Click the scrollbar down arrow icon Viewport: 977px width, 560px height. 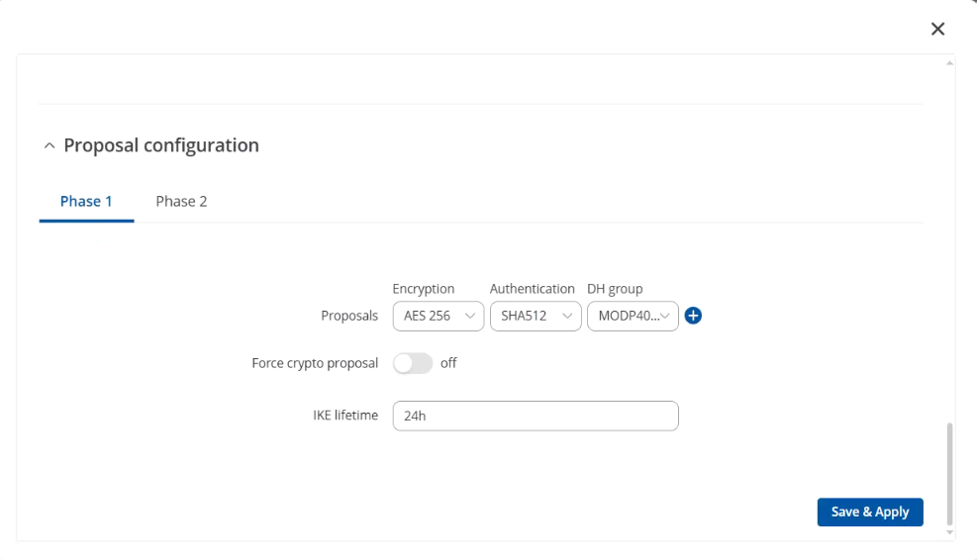(x=949, y=532)
